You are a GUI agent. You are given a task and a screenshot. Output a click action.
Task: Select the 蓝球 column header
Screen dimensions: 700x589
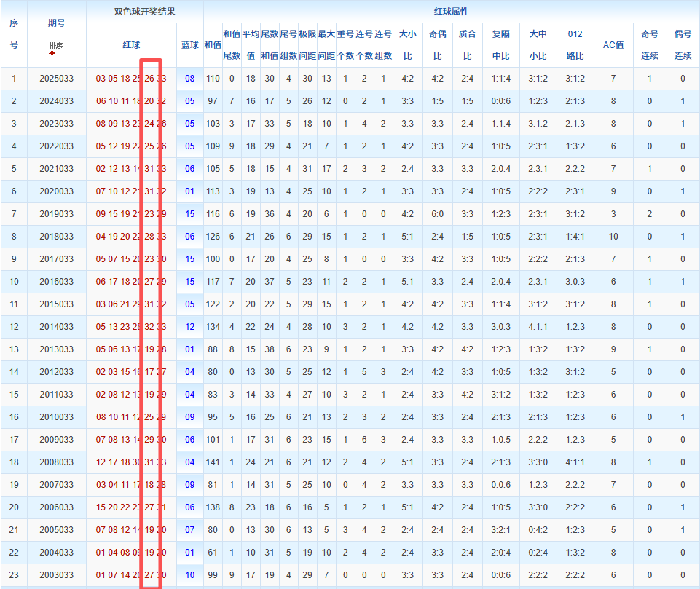coord(189,45)
